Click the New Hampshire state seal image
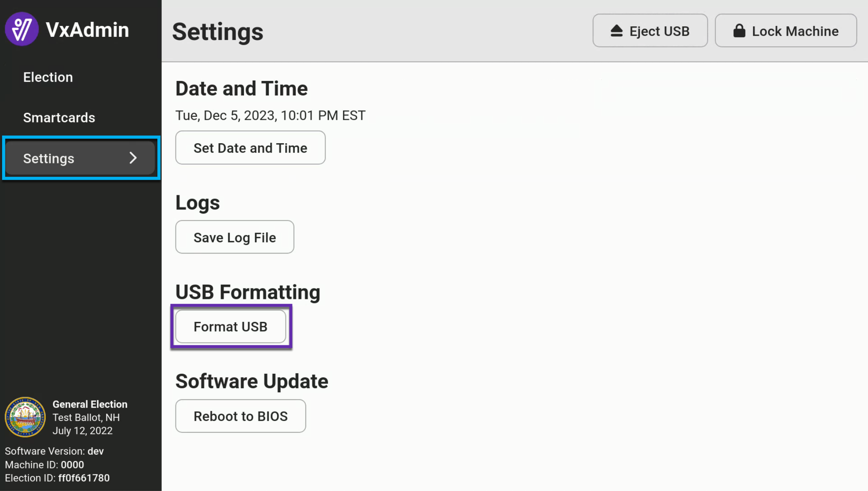This screenshot has width=868, height=491. (x=25, y=417)
